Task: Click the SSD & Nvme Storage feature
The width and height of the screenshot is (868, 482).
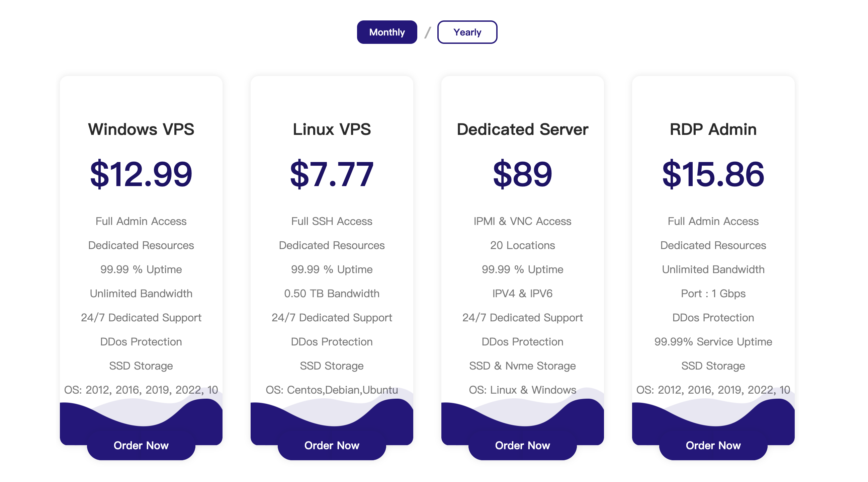Action: pyautogui.click(x=522, y=366)
